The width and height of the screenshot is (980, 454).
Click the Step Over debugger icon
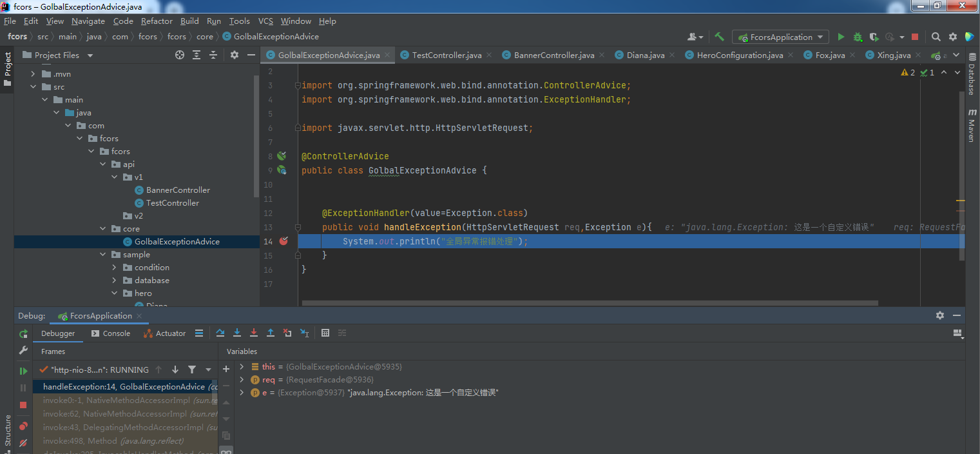tap(220, 333)
